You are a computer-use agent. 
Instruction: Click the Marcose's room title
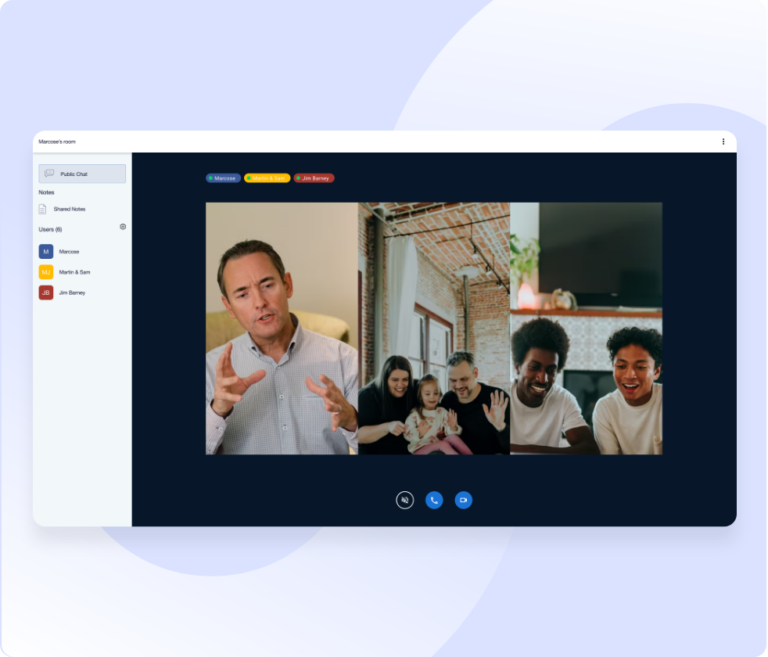pos(57,142)
